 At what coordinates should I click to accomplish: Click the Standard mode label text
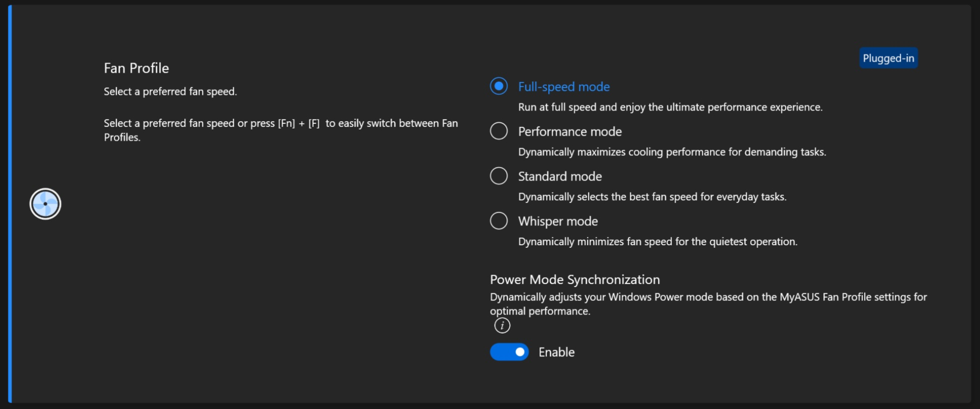coord(560,176)
